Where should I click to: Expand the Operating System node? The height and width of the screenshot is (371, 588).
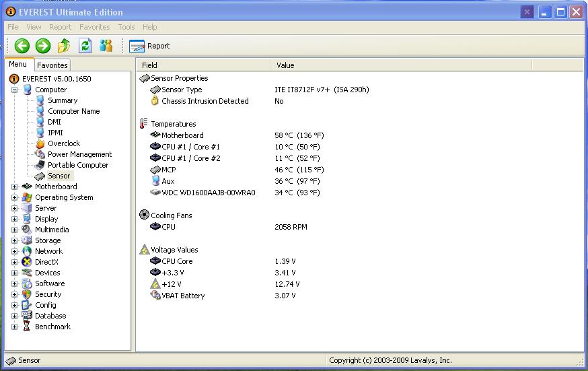point(14,198)
